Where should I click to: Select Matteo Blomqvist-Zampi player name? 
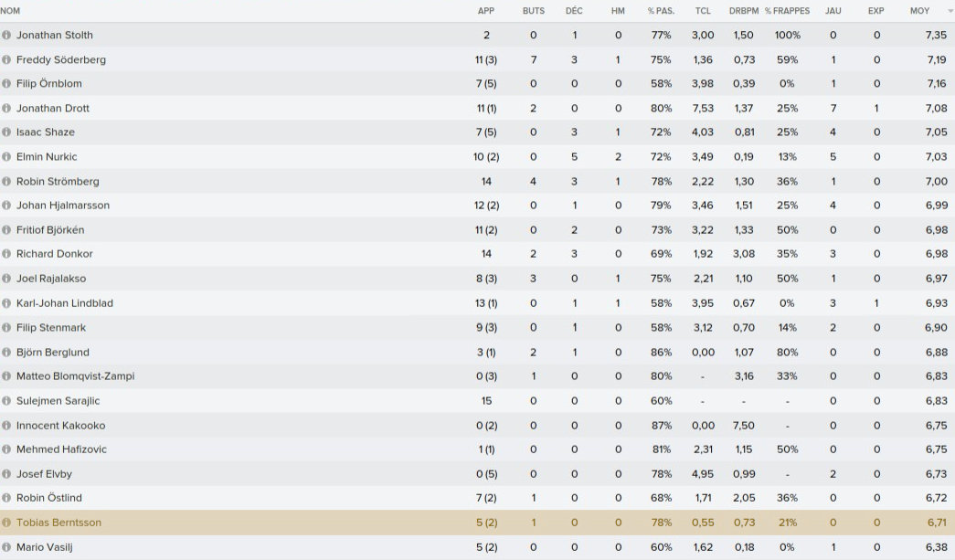pos(75,376)
